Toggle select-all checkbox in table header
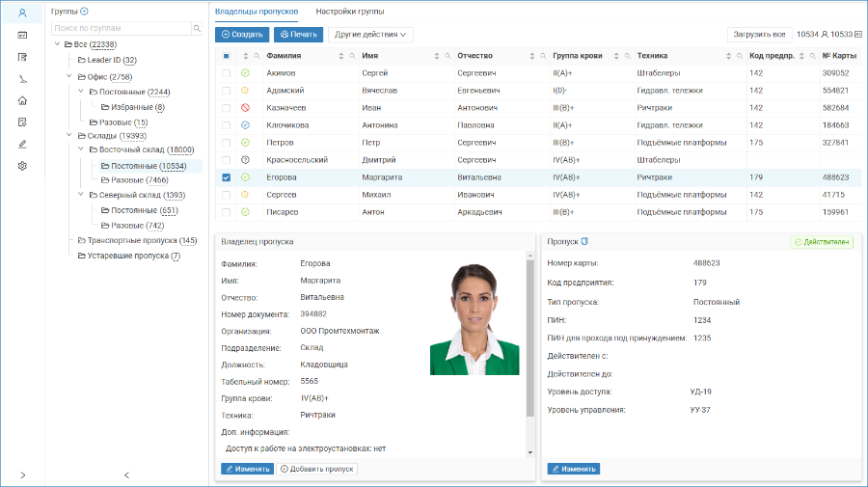 [226, 56]
